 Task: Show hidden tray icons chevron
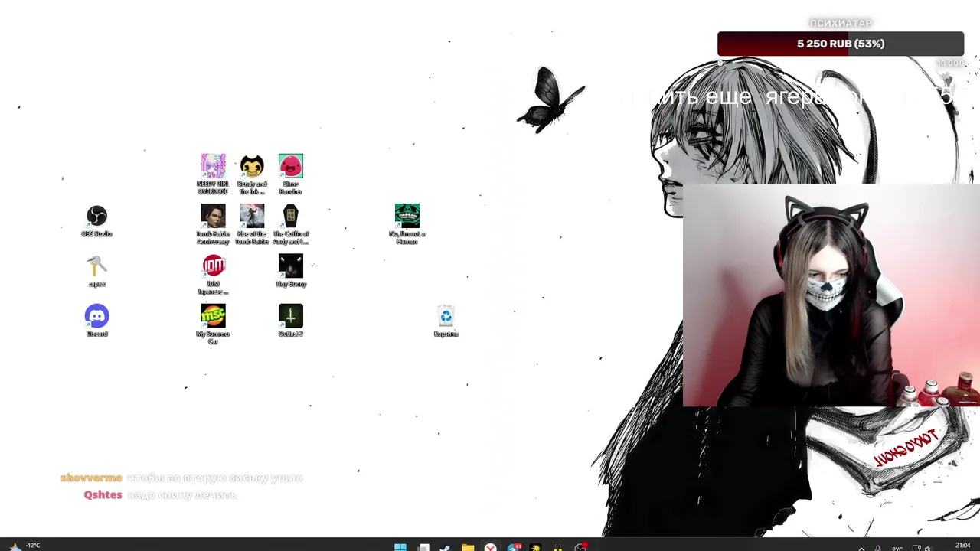coord(861,548)
